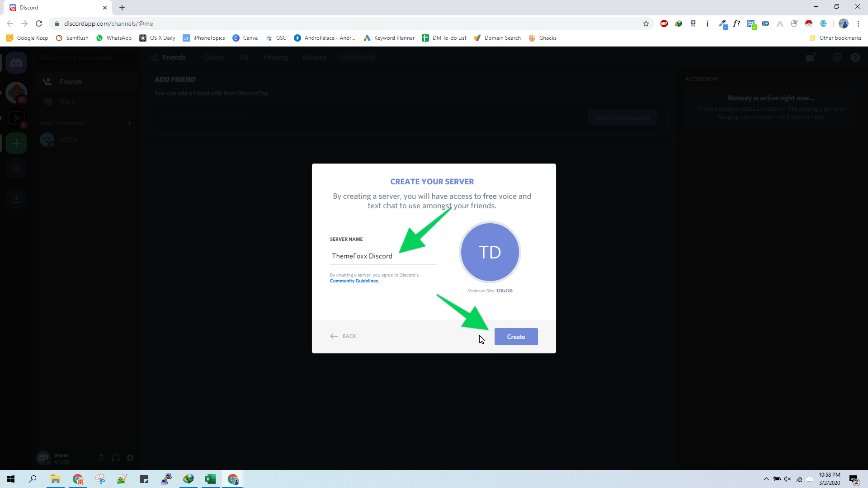The width and height of the screenshot is (868, 488).
Task: Open the Community Guidelines link
Action: coord(354,281)
